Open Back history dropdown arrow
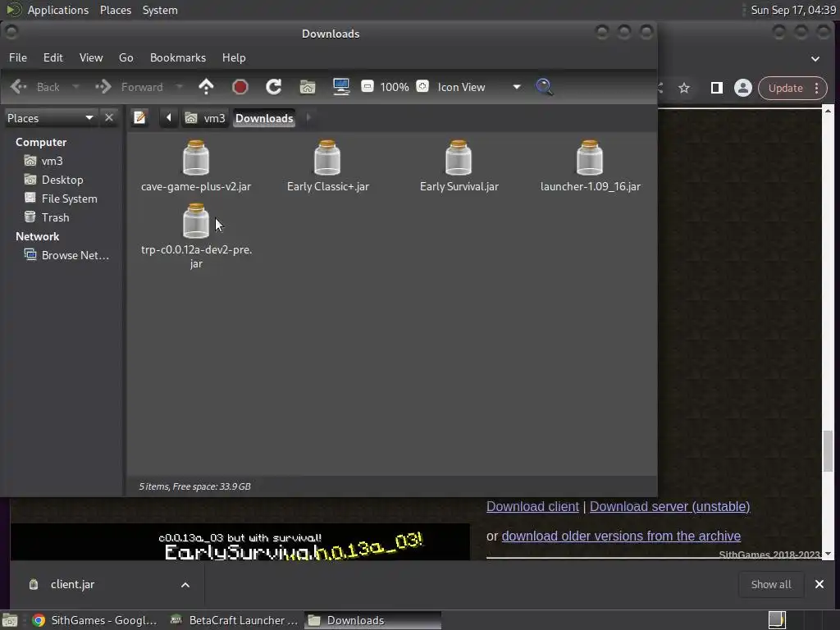840x630 pixels. pyautogui.click(x=75, y=87)
